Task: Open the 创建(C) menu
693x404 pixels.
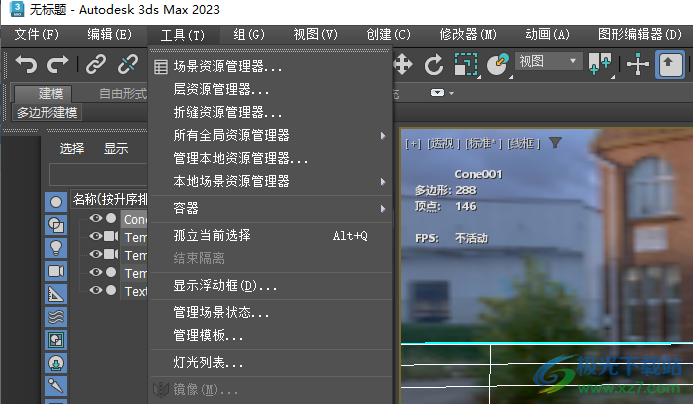Action: pyautogui.click(x=388, y=34)
